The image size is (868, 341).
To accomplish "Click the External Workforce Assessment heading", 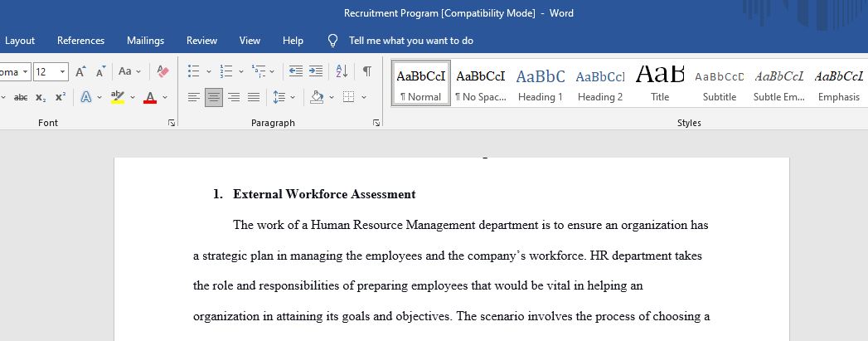I will click(x=324, y=194).
